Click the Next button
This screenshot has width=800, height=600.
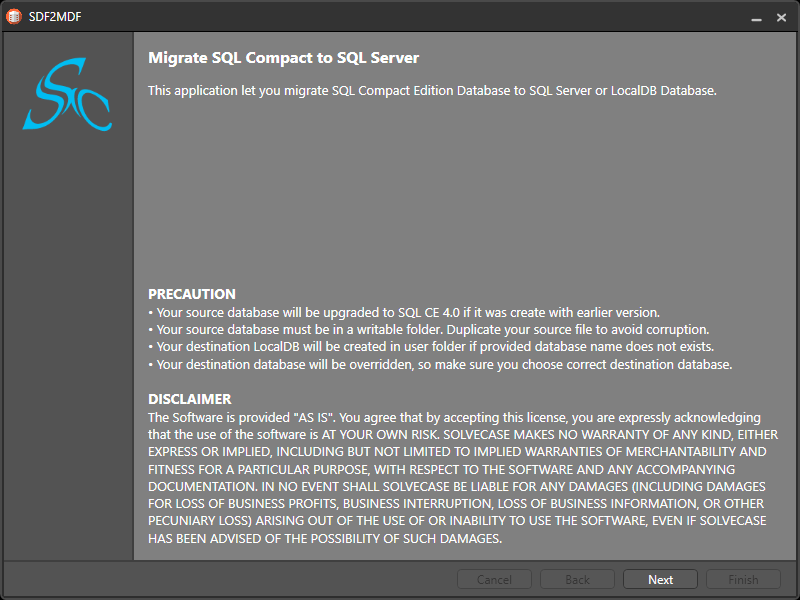click(660, 580)
